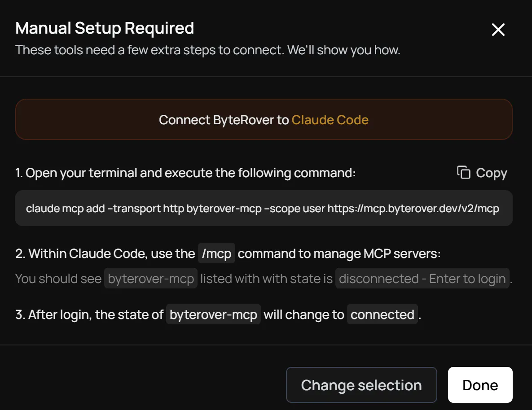Click the Change selection button

click(x=361, y=385)
